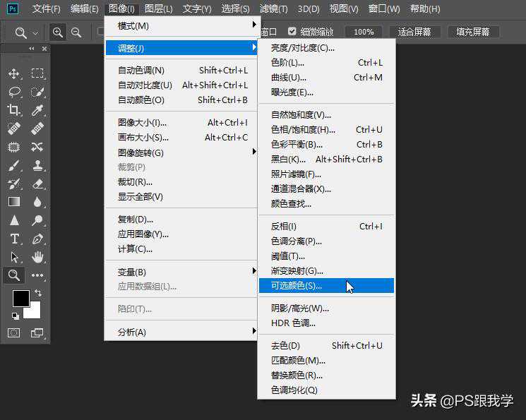Uncheck the 细微缩放 checkbox
The width and height of the screenshot is (526, 420).
click(x=292, y=32)
